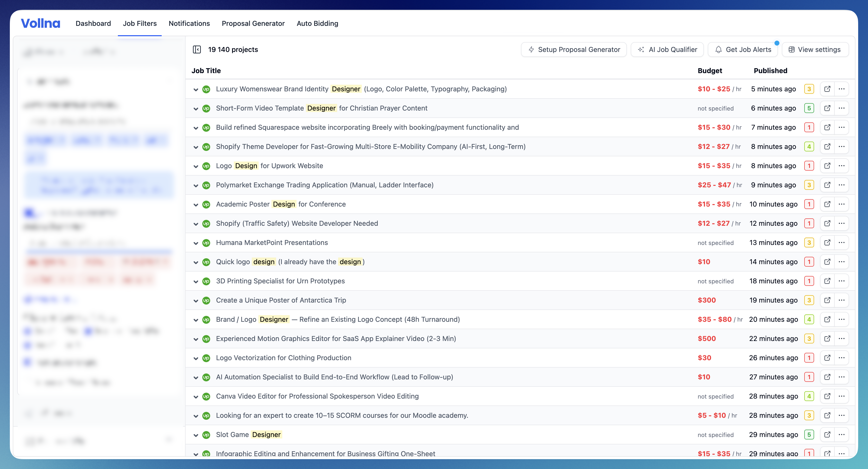Open the Auto Bidding menu item
This screenshot has height=469, width=868.
click(317, 23)
